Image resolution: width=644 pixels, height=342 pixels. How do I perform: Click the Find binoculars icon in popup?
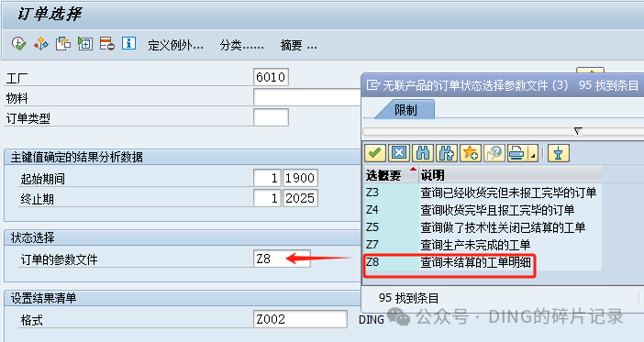tap(422, 153)
